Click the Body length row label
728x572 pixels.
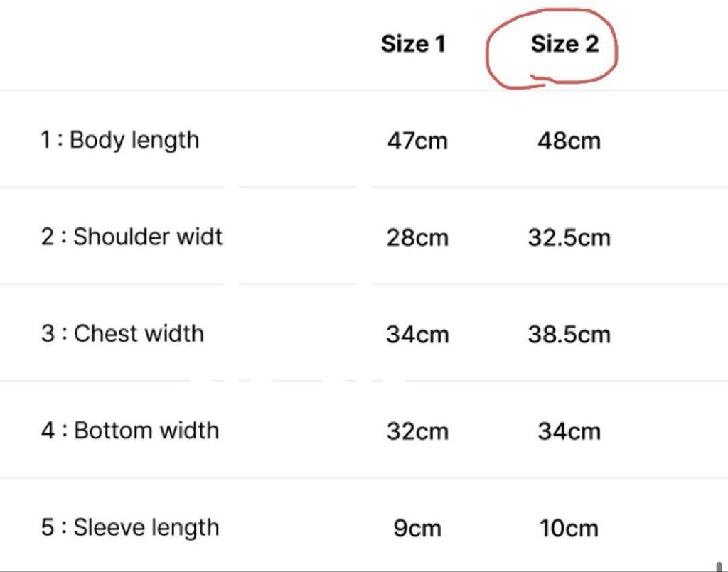(119, 140)
